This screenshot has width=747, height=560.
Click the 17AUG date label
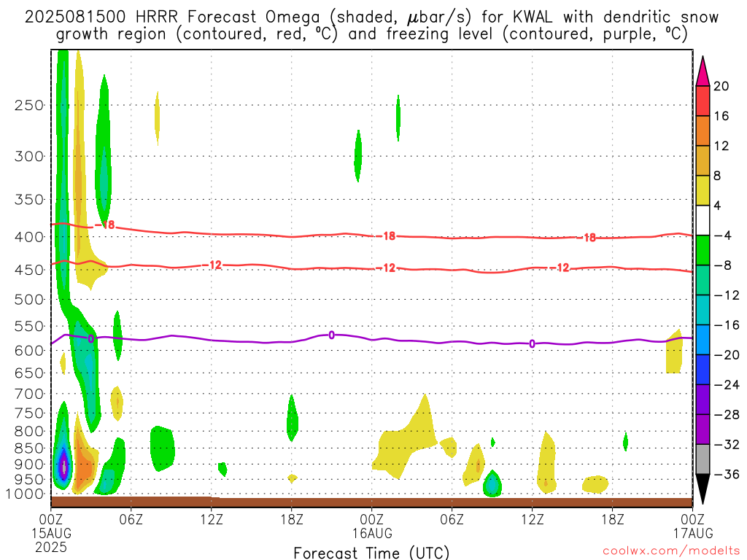click(693, 533)
